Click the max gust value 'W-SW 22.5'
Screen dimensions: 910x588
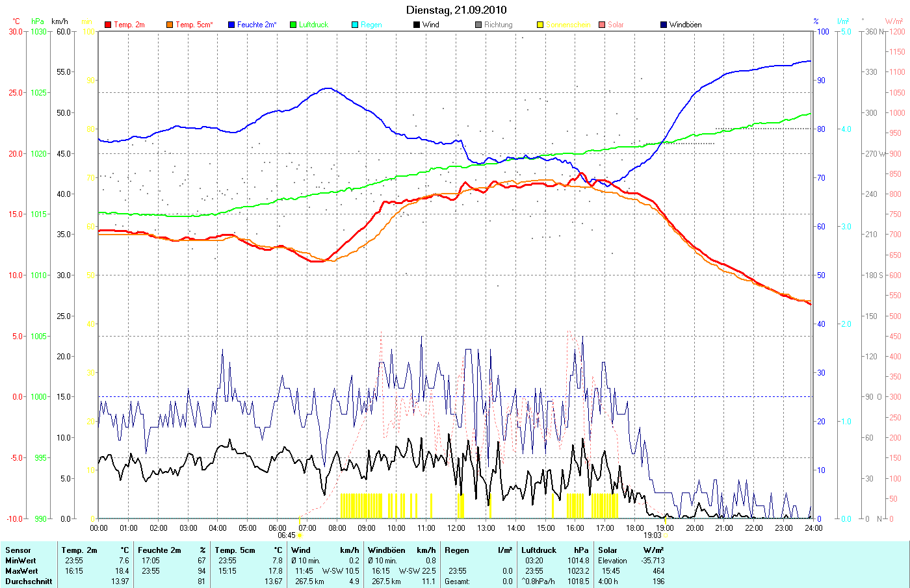[417, 571]
